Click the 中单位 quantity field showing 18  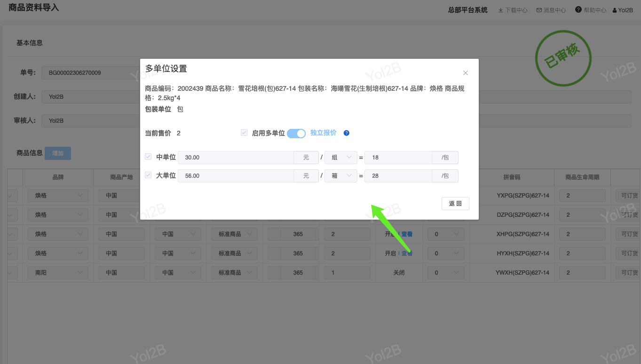click(398, 158)
